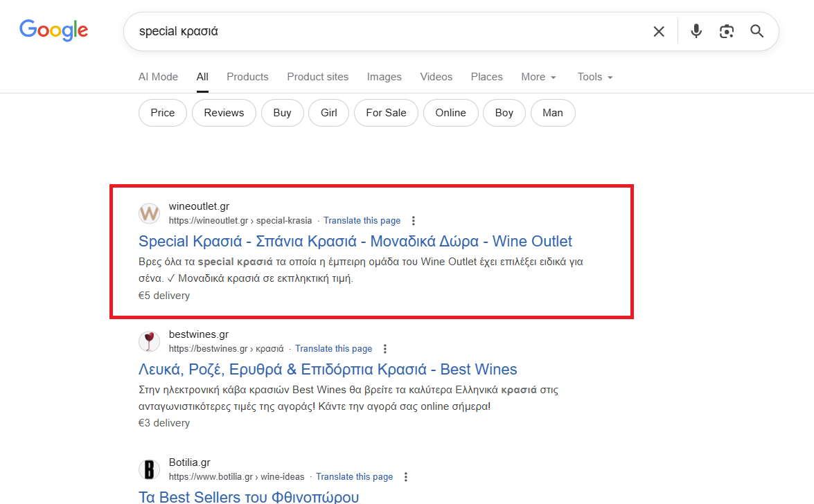Click the wineoutlet.gr site favicon

tap(149, 213)
